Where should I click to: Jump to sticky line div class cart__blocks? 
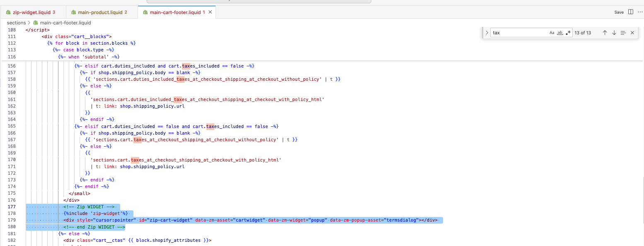pyautogui.click(x=77, y=36)
